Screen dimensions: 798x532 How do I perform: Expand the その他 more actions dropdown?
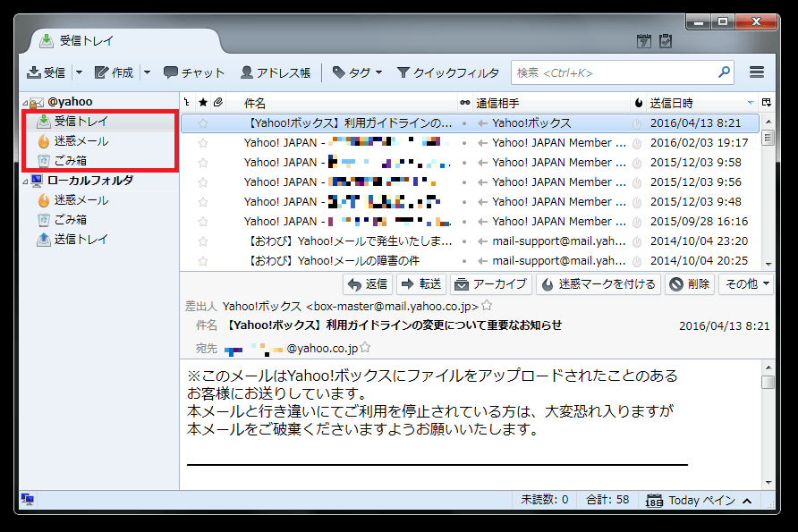click(747, 284)
